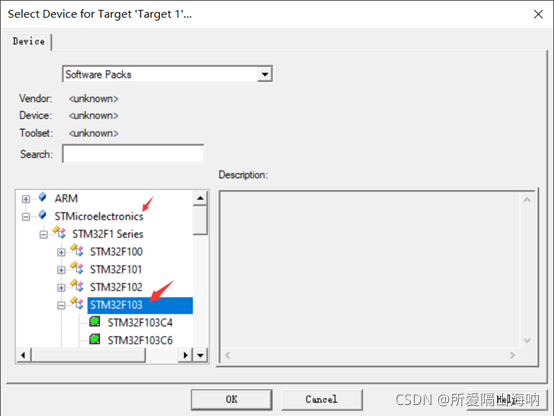Click the device tree's down scroll arrow
The width and height of the screenshot is (554, 416).
click(x=200, y=355)
